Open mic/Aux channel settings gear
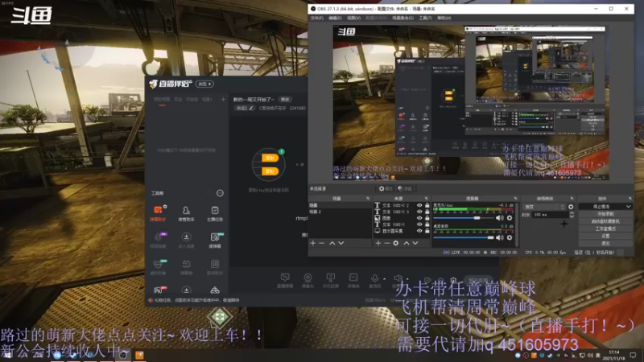644x362 pixels. [x=510, y=218]
